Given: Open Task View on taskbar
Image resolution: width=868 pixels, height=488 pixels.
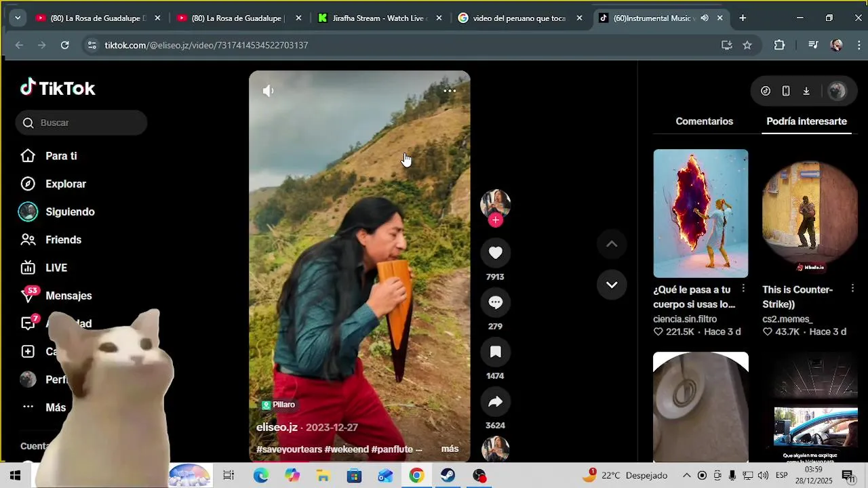Looking at the screenshot, I should click(229, 476).
